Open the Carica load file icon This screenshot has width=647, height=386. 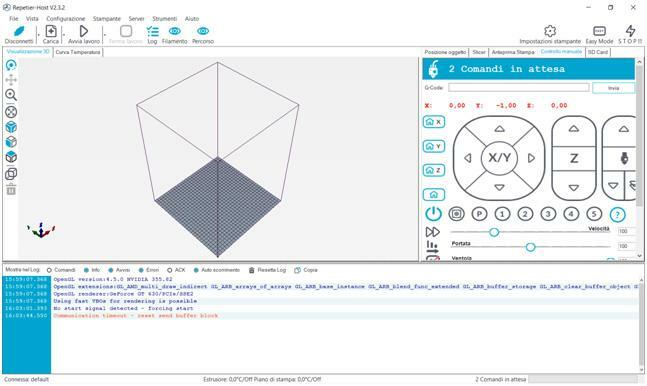pos(51,31)
